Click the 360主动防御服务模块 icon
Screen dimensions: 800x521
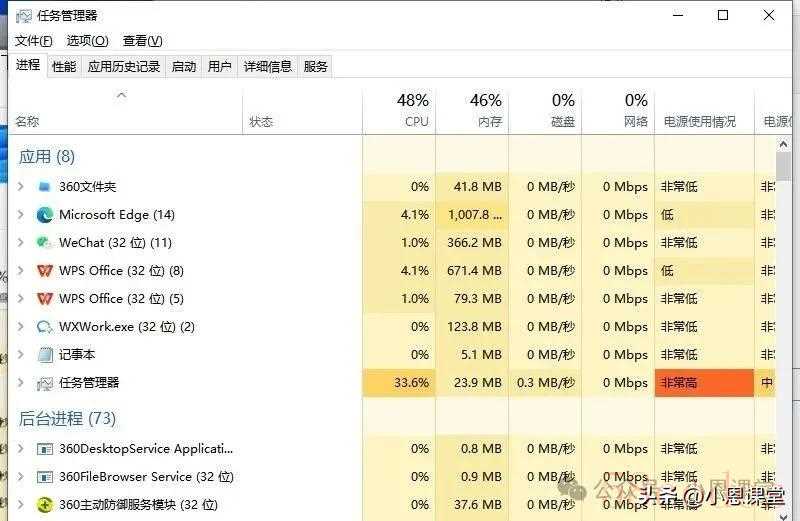[44, 505]
